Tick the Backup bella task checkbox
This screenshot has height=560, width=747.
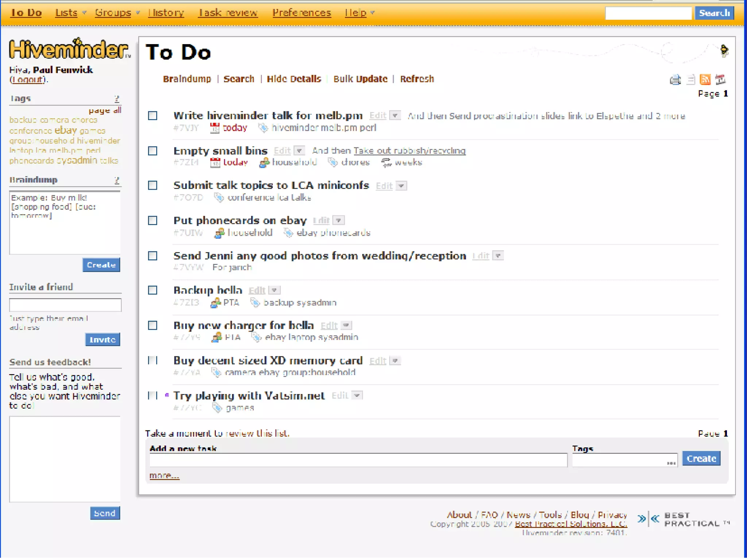(x=152, y=290)
